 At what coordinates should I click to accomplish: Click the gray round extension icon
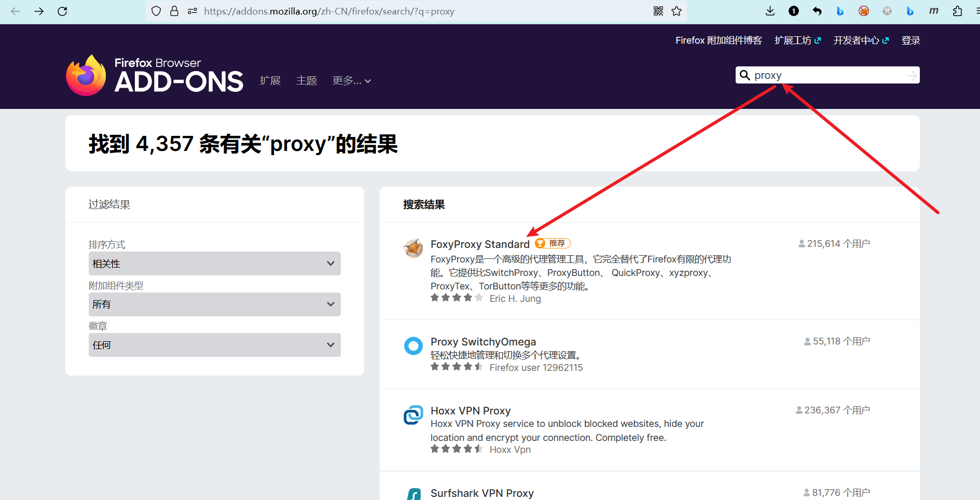coord(887,11)
